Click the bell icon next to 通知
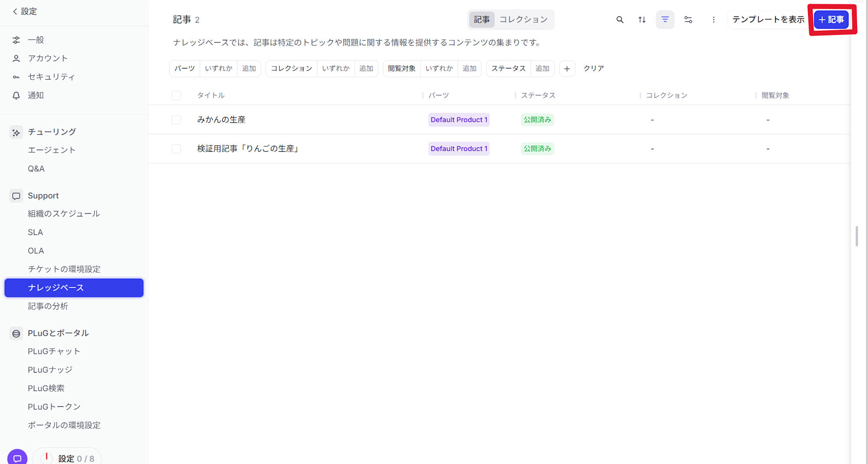 pyautogui.click(x=16, y=95)
